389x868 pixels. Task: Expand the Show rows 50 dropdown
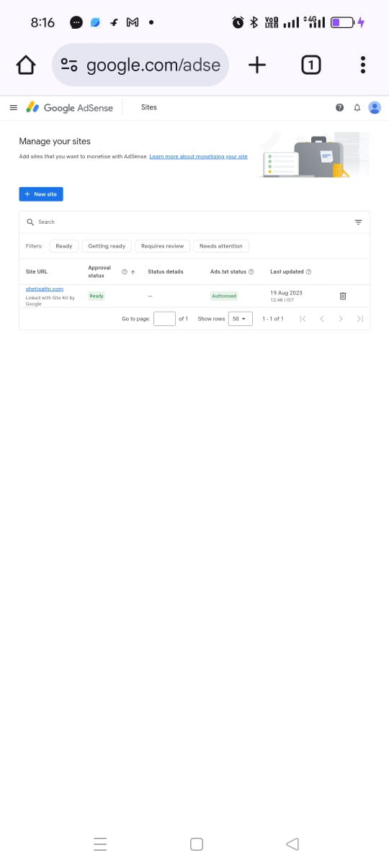pos(240,318)
